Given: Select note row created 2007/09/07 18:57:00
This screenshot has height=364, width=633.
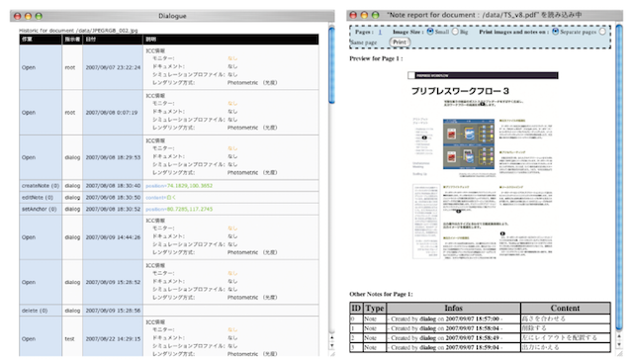Looking at the screenshot, I should (x=480, y=318).
